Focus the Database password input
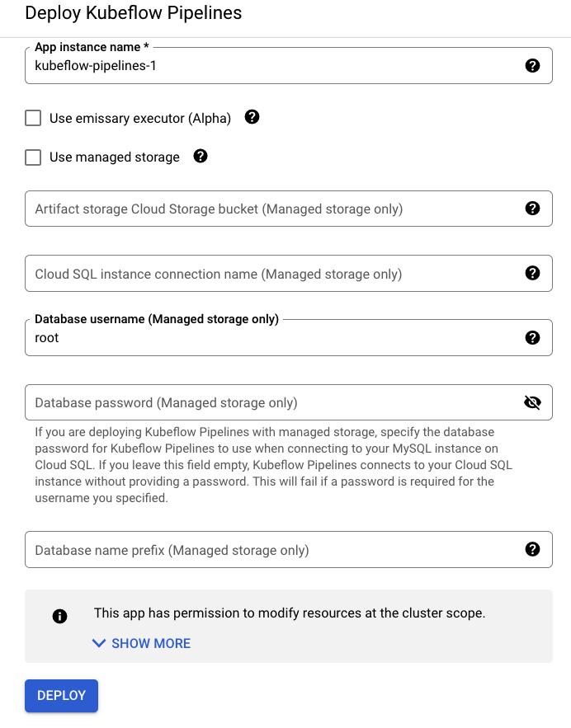571x728 pixels. point(272,402)
